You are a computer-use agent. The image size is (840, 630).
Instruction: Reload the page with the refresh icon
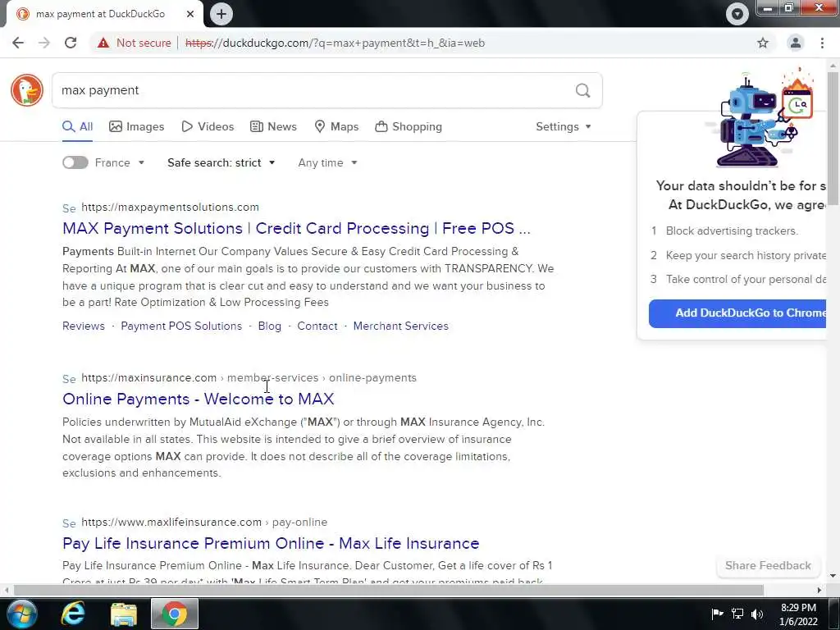(x=71, y=43)
